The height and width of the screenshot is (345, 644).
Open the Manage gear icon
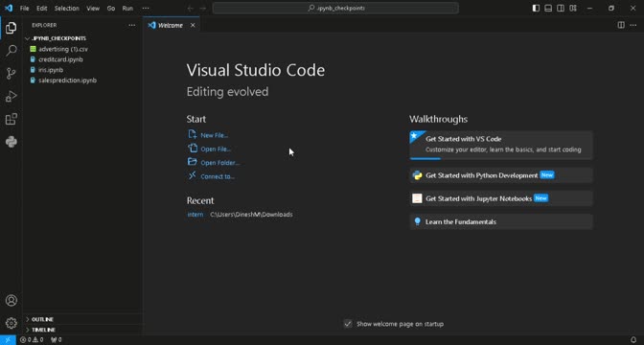pos(11,323)
